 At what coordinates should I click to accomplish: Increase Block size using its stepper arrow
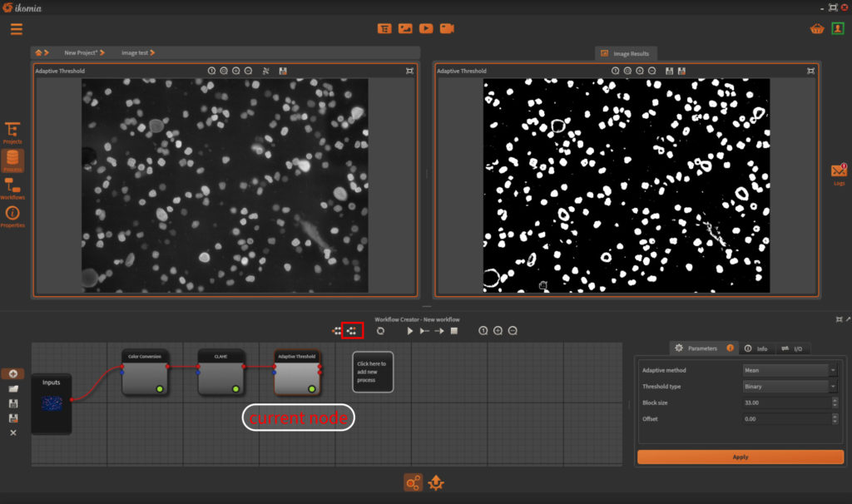pyautogui.click(x=835, y=401)
